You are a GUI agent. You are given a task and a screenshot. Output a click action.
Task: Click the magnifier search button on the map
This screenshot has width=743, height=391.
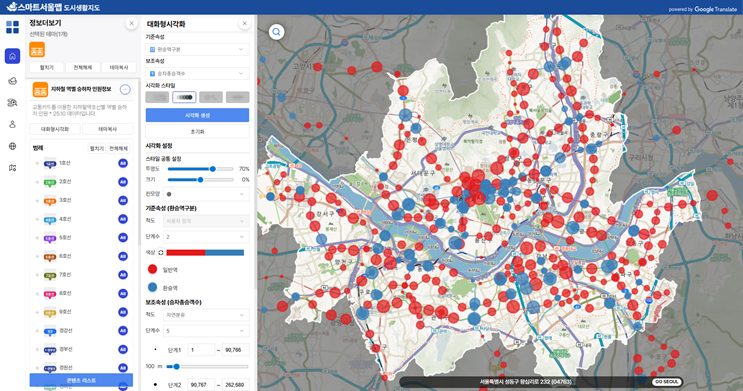pyautogui.click(x=276, y=32)
